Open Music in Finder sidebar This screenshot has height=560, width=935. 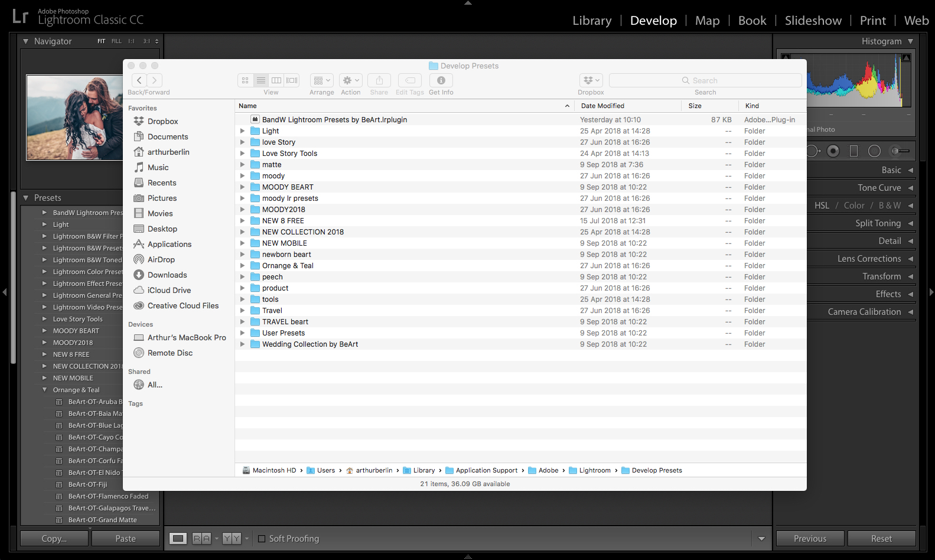158,167
